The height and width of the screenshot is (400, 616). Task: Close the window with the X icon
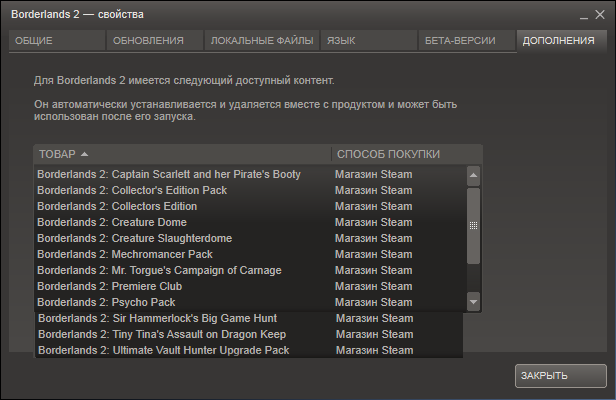click(x=600, y=15)
